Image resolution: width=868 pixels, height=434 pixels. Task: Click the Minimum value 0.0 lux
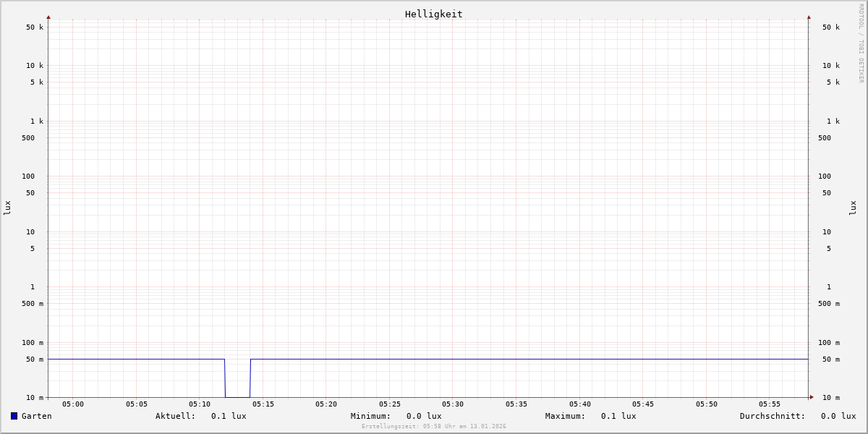pos(424,416)
